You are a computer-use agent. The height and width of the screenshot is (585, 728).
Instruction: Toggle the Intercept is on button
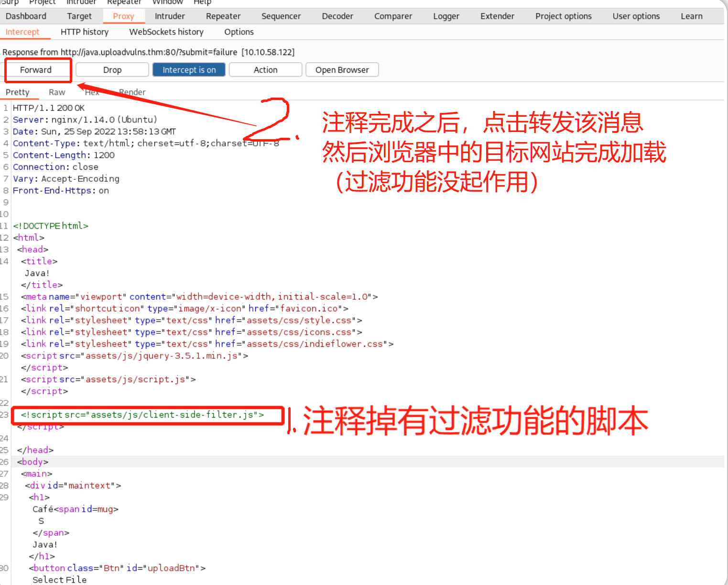(189, 70)
